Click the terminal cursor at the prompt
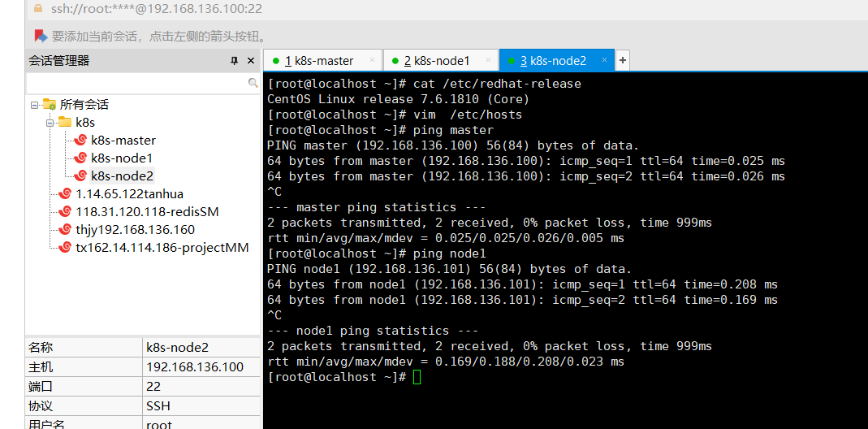The width and height of the screenshot is (868, 429). (x=417, y=377)
